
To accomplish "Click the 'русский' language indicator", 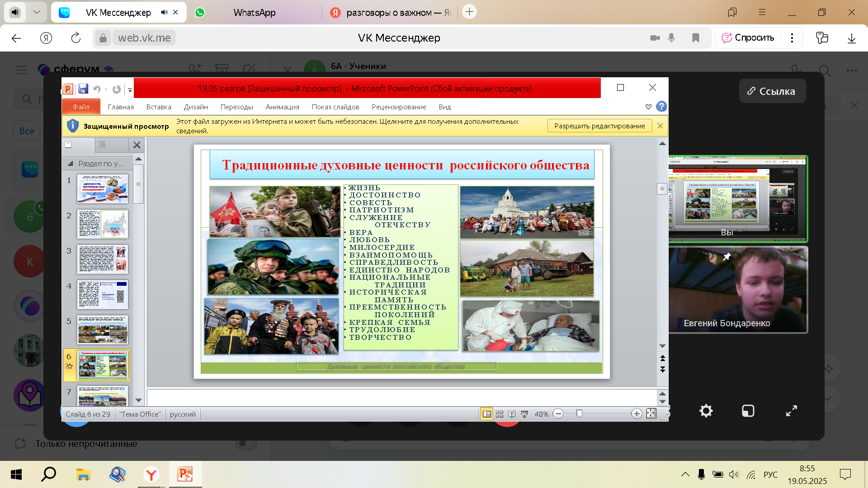I will pyautogui.click(x=183, y=414).
